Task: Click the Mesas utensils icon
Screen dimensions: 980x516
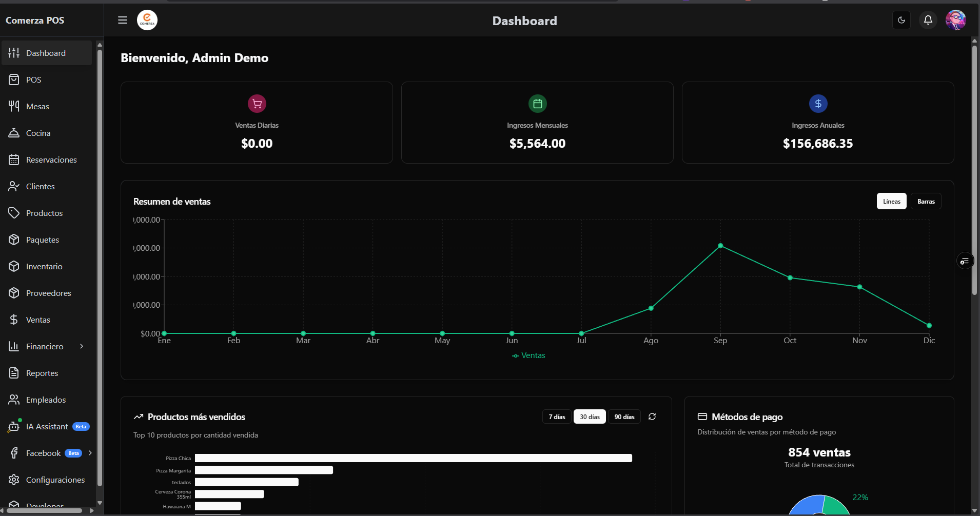Action: point(14,106)
